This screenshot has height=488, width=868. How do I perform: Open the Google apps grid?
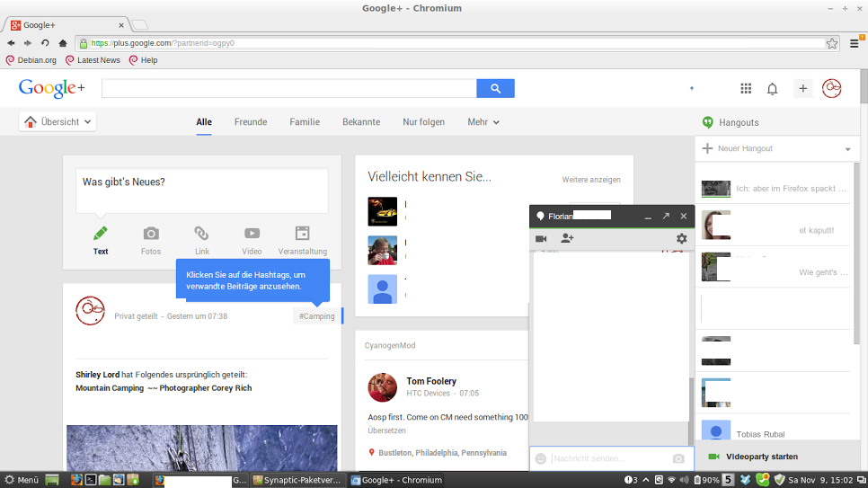point(746,89)
